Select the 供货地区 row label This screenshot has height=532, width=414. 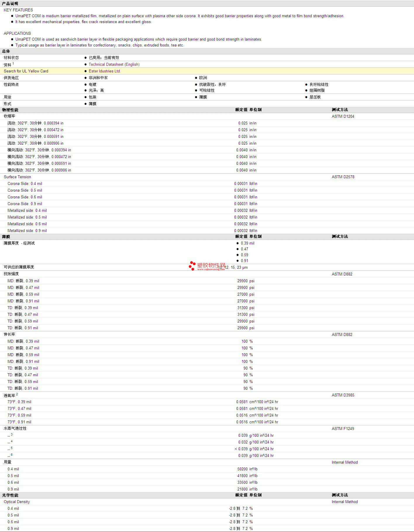[x=11, y=78]
